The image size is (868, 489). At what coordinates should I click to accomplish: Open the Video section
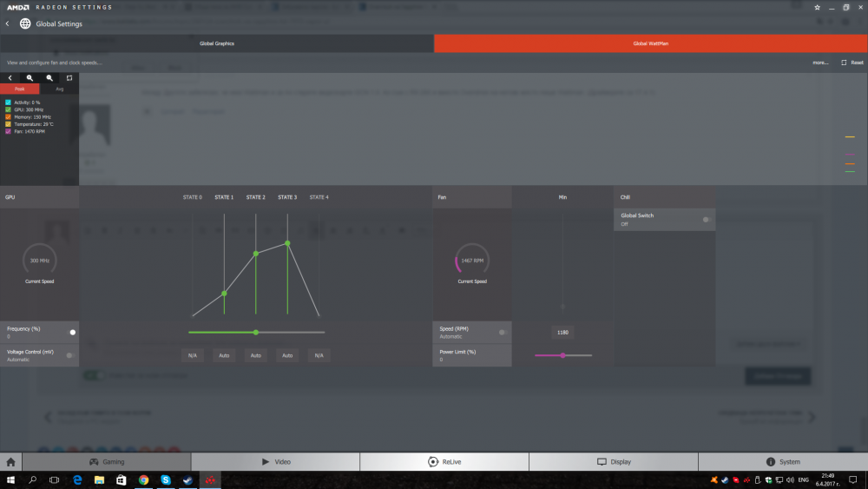click(276, 461)
